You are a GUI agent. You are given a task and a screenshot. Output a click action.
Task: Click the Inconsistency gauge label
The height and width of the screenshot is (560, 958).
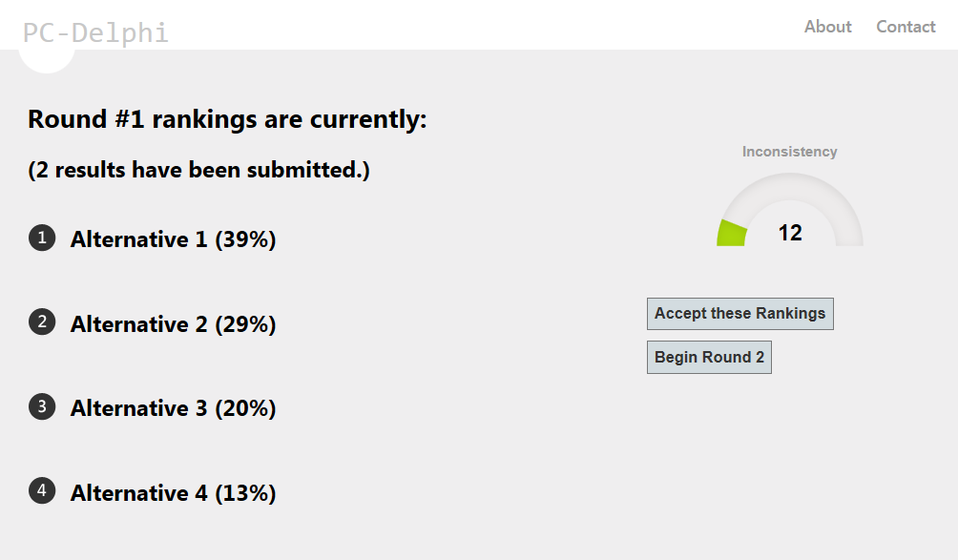click(x=790, y=152)
